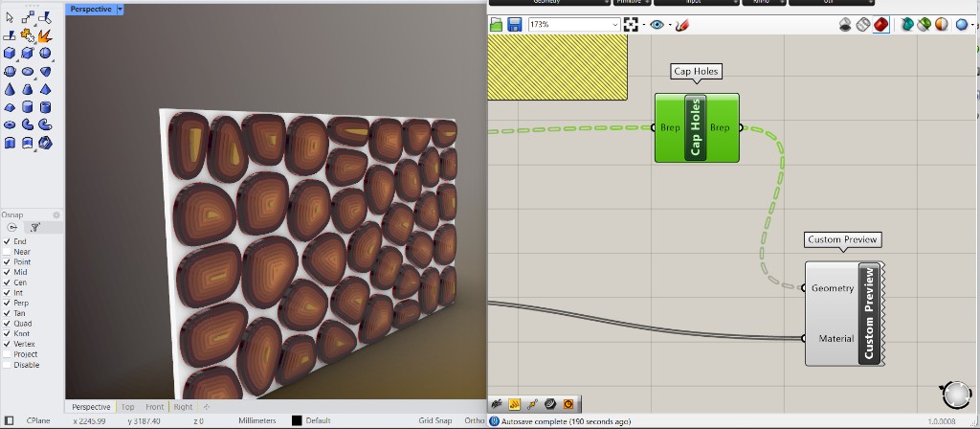Screen dimensions: 980x429
Task: Toggle the Mid osnap checkbox
Action: [7, 272]
